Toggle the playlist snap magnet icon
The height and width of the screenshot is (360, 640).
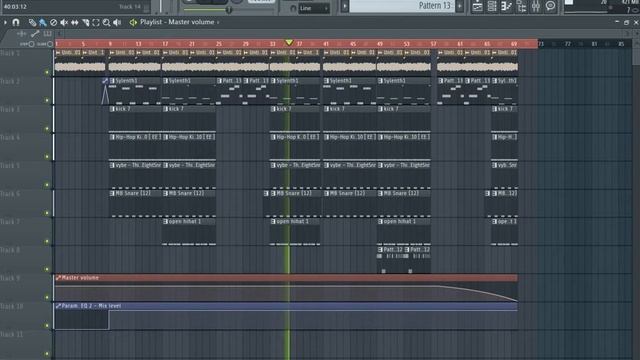pyautogui.click(x=16, y=22)
